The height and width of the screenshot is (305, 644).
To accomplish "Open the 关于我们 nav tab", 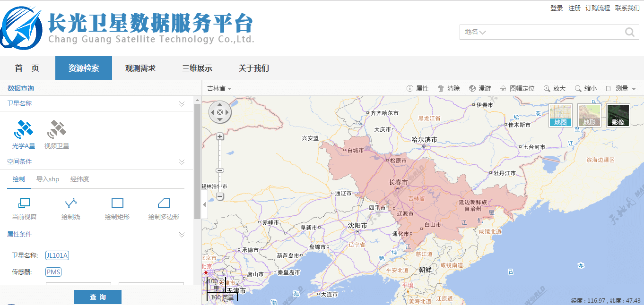I will 254,68.
